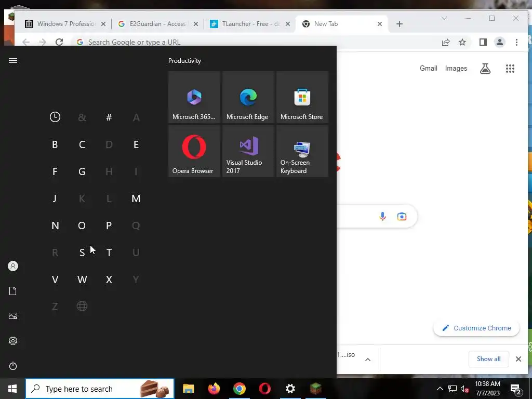Screen dimensions: 532x399
Task: Open user account icon in Start sidebar
Action: pos(13,266)
